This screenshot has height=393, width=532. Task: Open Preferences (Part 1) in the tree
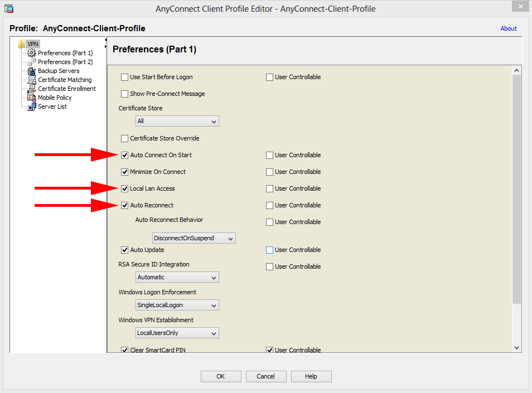(x=65, y=53)
